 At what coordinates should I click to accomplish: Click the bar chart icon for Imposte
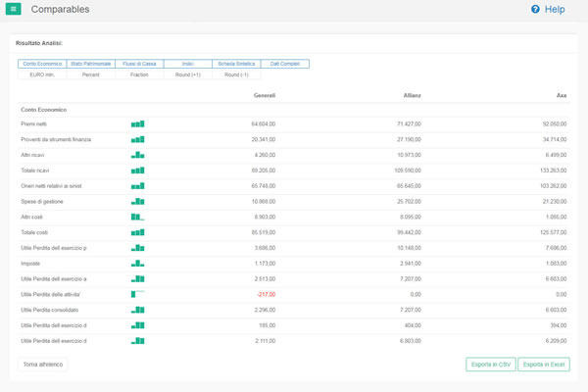click(x=137, y=264)
